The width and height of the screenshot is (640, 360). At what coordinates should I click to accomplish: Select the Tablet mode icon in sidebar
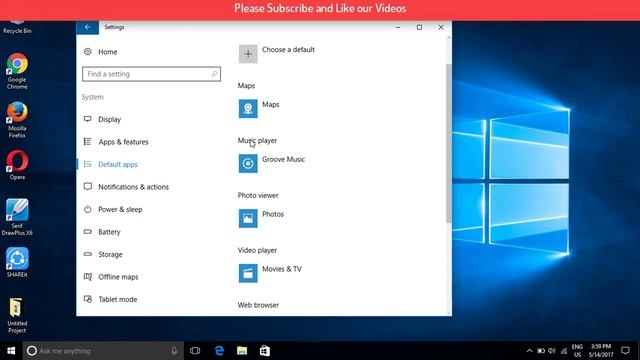tap(88, 299)
